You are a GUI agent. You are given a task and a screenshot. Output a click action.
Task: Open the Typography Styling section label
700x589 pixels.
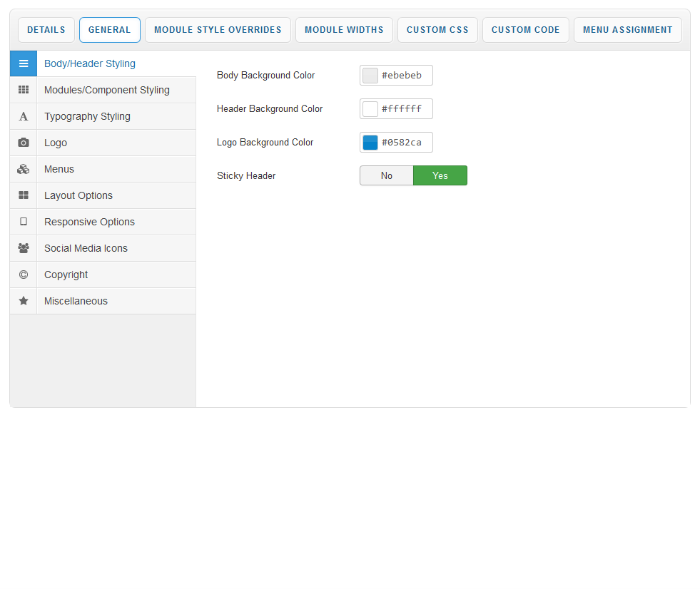[x=87, y=116]
